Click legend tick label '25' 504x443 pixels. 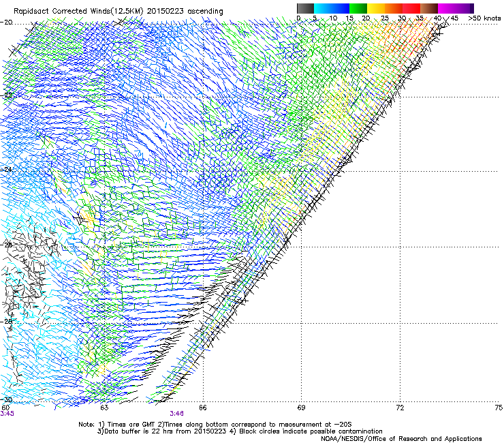pos(384,18)
